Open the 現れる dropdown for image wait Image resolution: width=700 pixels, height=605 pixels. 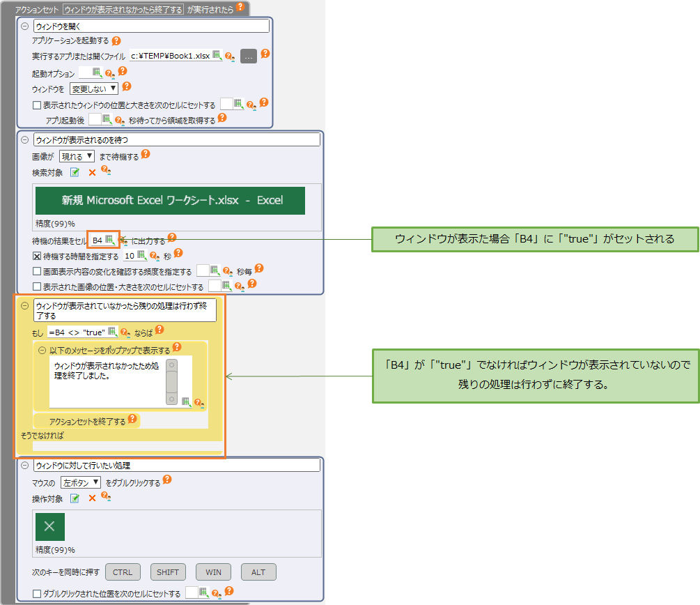click(77, 157)
